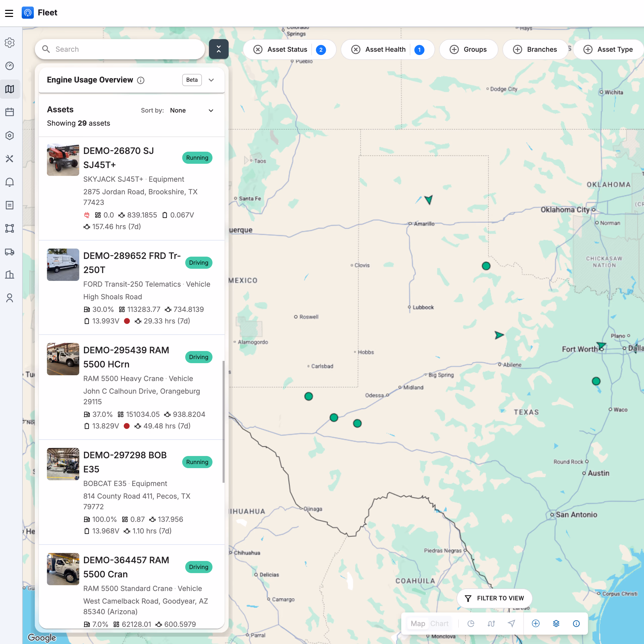Select the DEMO-26870 SJ SJ45T+ title
644x644 pixels.
[x=119, y=158]
